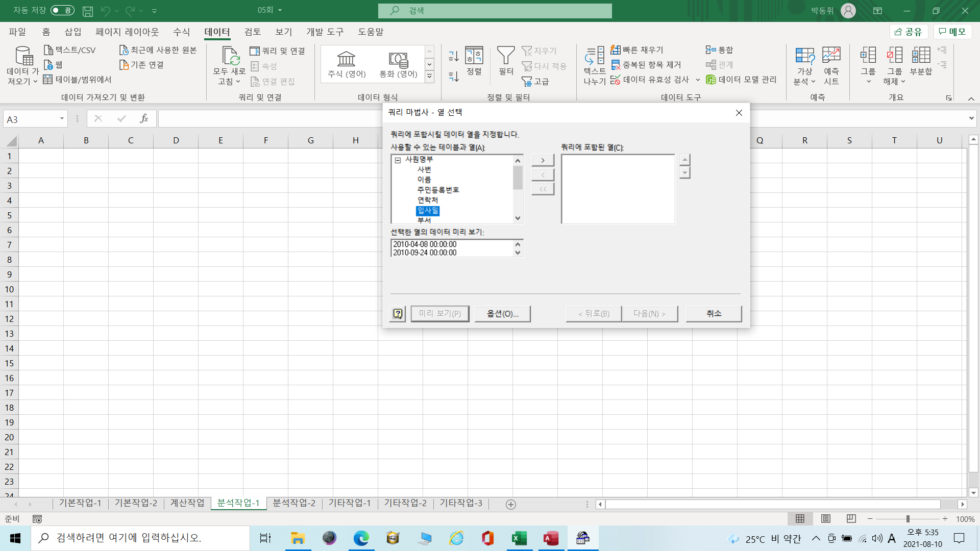Click the add-column arrow button in wizard
This screenshot has width=980, height=551.
click(543, 160)
